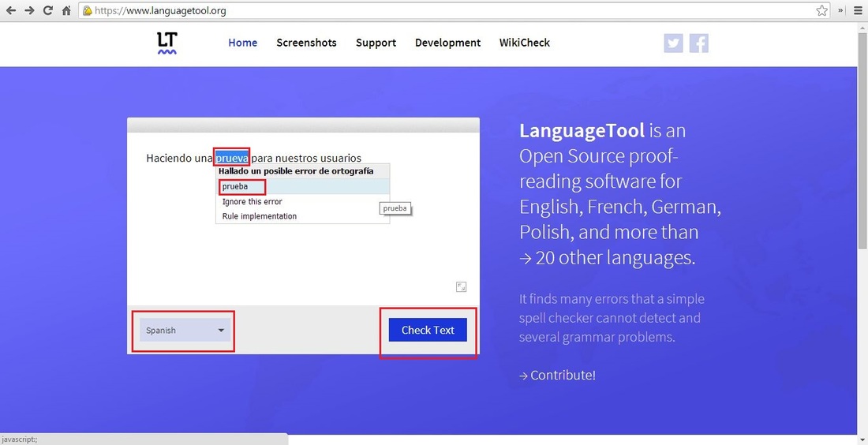The width and height of the screenshot is (868, 445).
Task: Open the Support menu item
Action: [376, 43]
